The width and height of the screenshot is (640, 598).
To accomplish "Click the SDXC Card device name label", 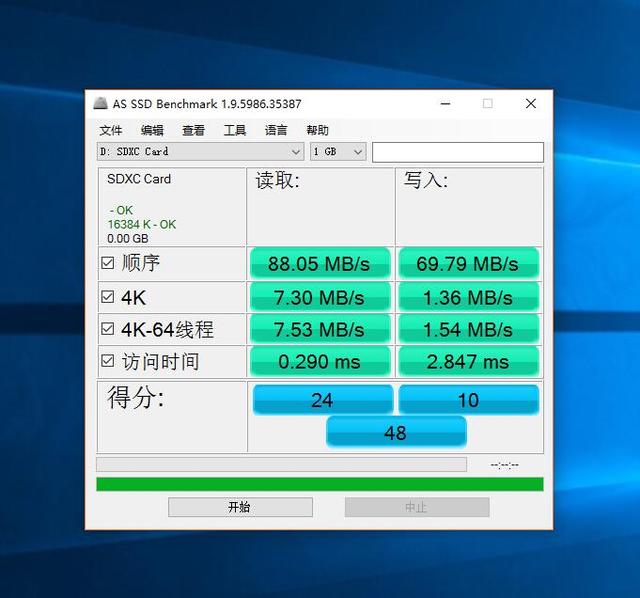I will click(139, 179).
